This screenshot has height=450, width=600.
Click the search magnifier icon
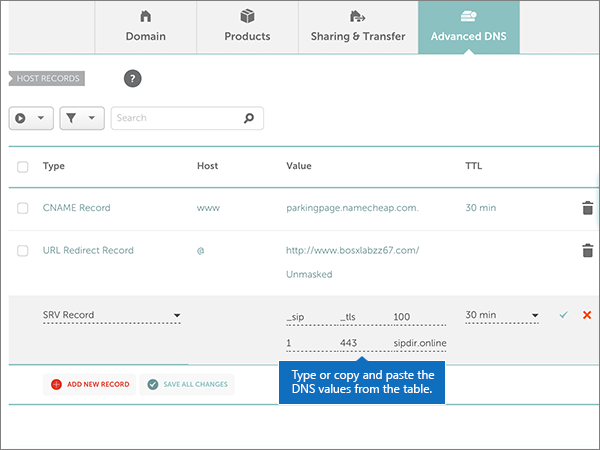(249, 118)
